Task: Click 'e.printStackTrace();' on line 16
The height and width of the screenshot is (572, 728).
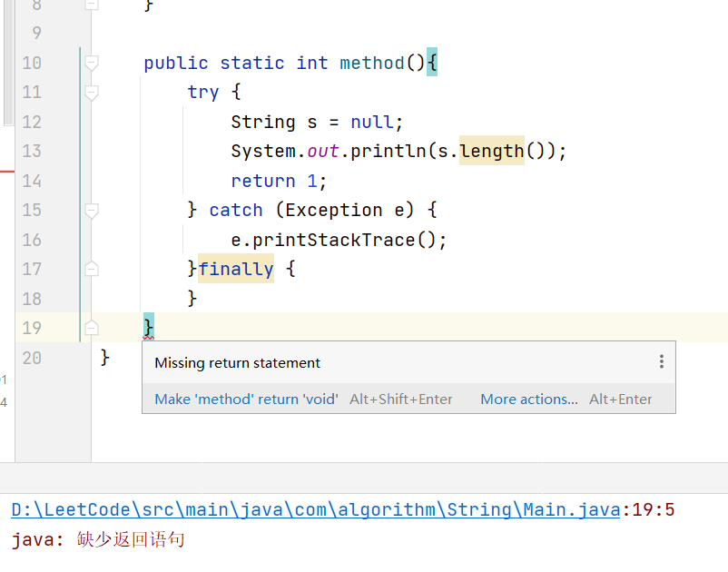Action: click(x=339, y=240)
